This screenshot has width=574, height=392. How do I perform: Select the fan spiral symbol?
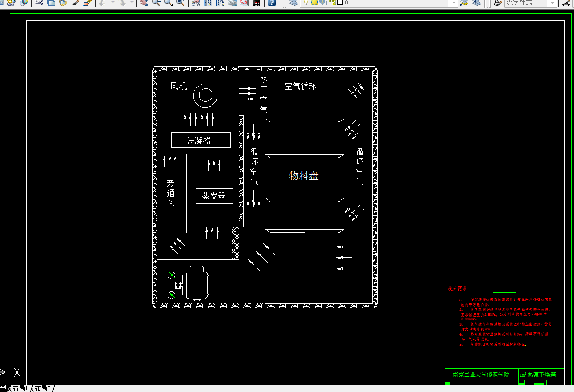pos(207,95)
